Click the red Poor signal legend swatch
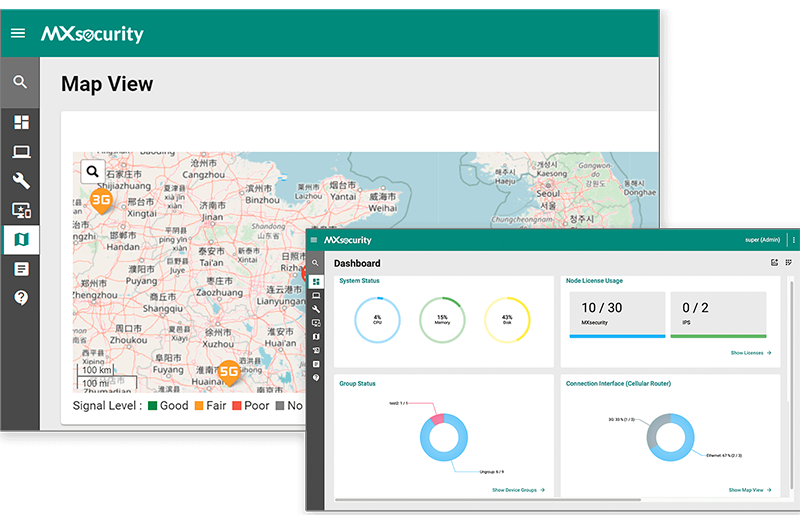Screen dimensions: 800x524 pos(237,406)
